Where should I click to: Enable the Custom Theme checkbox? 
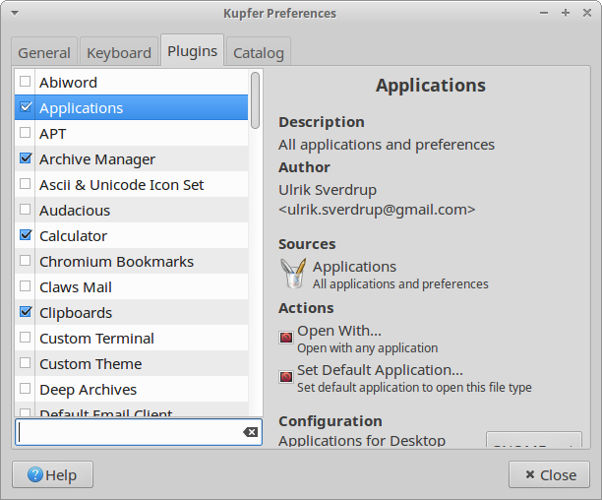point(25,363)
